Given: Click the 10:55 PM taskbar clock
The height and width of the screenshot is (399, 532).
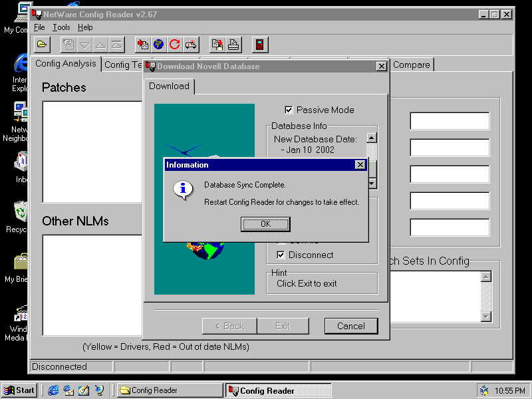Looking at the screenshot, I should coord(510,390).
